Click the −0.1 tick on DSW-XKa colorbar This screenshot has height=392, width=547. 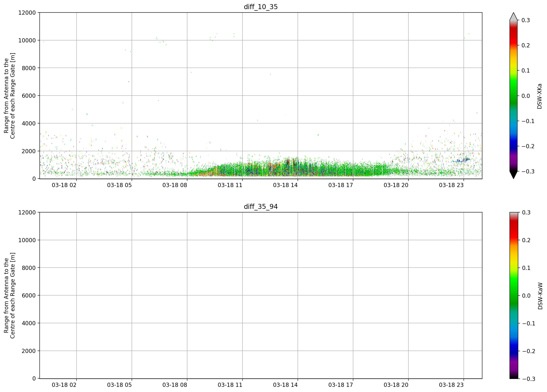click(528, 121)
